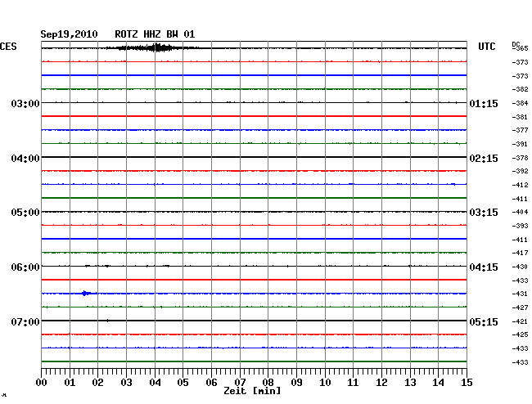Image resolution: width=532 pixels, height=404 pixels.
Task: Click the DC offset value -378
Action: pyautogui.click(x=520, y=158)
